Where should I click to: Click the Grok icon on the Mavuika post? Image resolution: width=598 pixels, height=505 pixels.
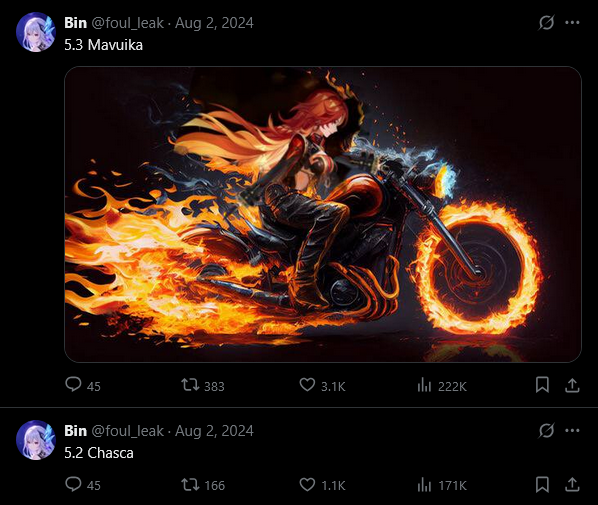pyautogui.click(x=546, y=23)
